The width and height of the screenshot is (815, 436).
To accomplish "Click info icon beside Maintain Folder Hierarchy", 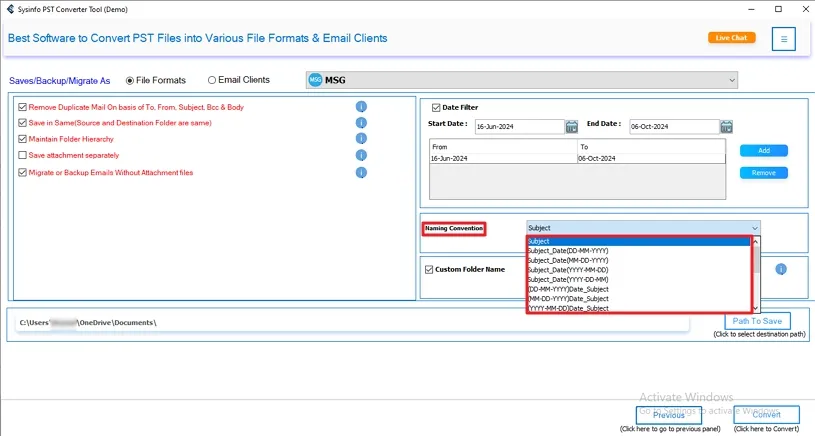I will 361,139.
